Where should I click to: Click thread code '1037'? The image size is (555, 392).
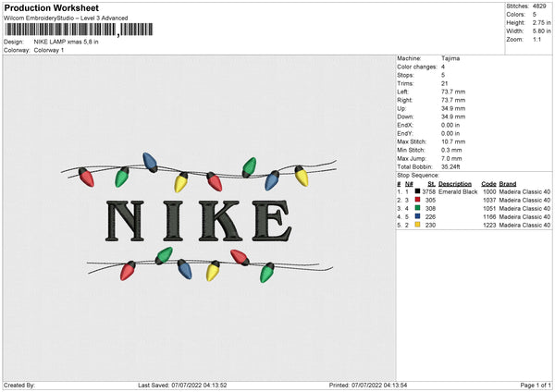click(489, 200)
